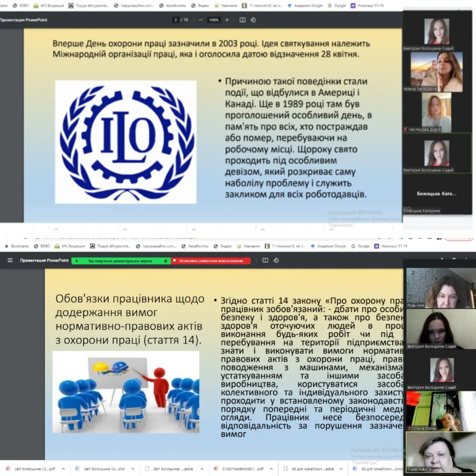476x476 pixels.
Task: Expand options for first downloaded .doc file
Action: 132,469
